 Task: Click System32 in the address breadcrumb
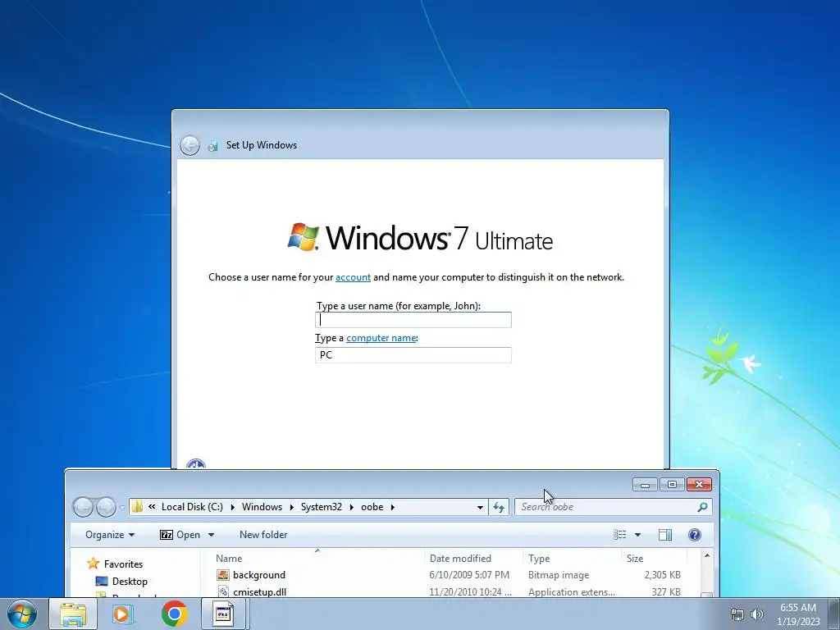321,507
